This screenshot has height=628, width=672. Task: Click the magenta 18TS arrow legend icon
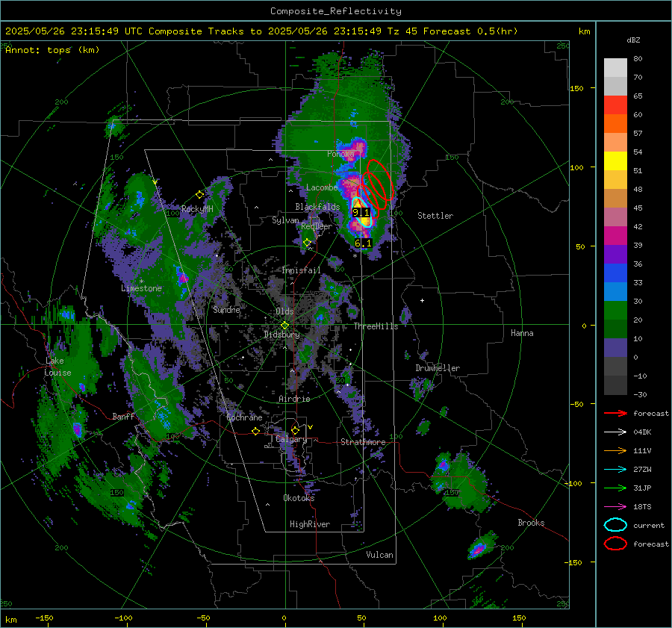tap(615, 507)
